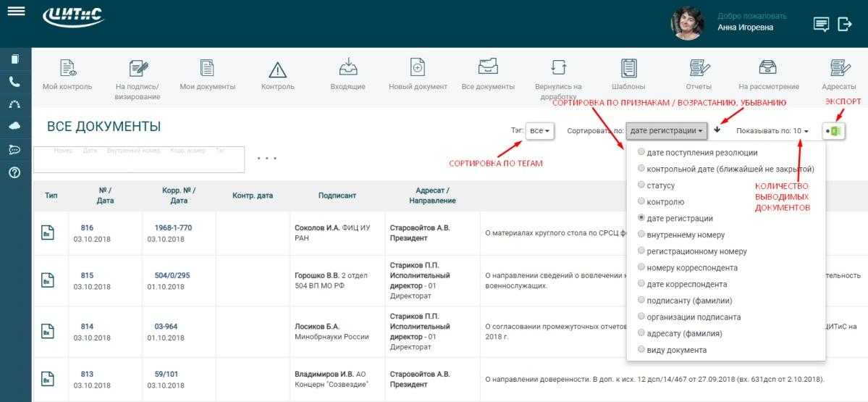
Task: Click the Excel export icon
Action: [x=834, y=131]
